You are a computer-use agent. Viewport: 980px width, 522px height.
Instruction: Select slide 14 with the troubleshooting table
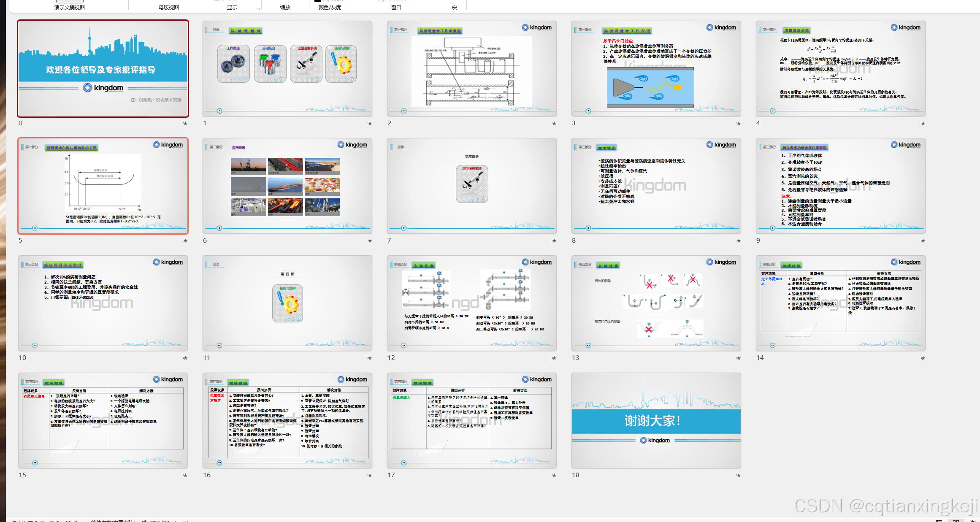tap(840, 303)
